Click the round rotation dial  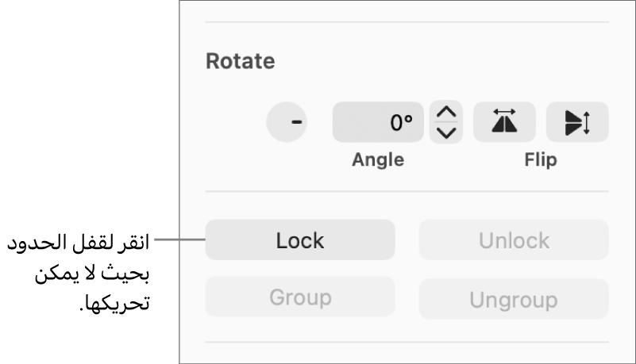pos(287,122)
